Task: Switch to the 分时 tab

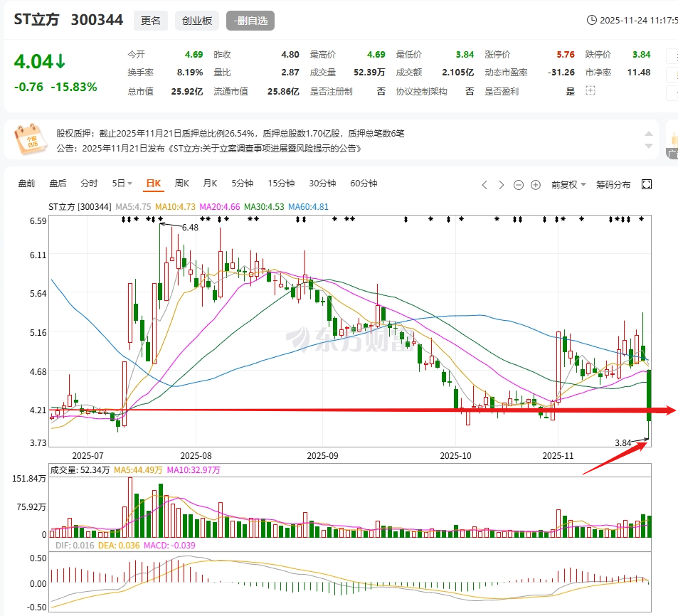Action: [89, 184]
